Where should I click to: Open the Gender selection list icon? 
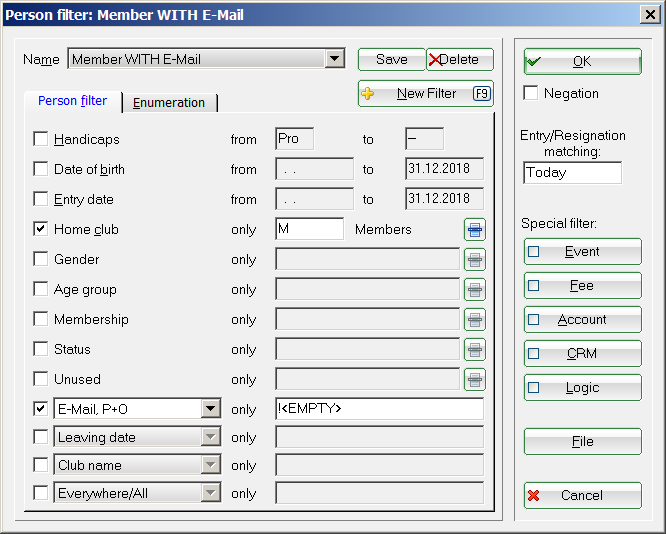[474, 260]
